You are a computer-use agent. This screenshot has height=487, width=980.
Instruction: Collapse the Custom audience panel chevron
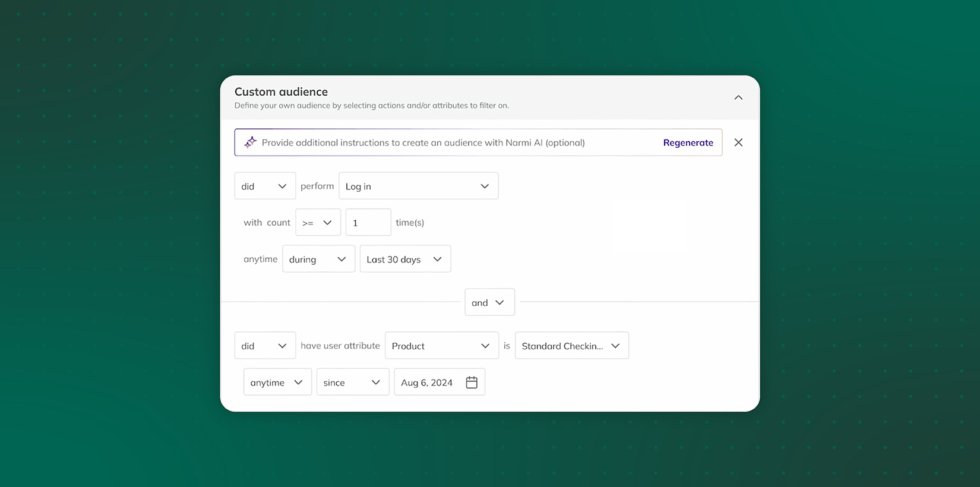point(738,97)
